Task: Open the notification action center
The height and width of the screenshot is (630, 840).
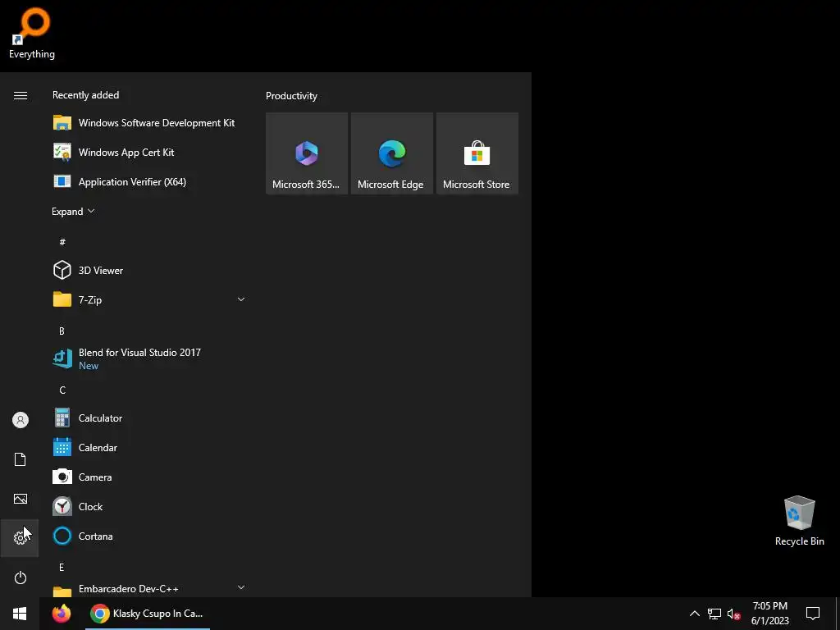Action: (x=813, y=614)
